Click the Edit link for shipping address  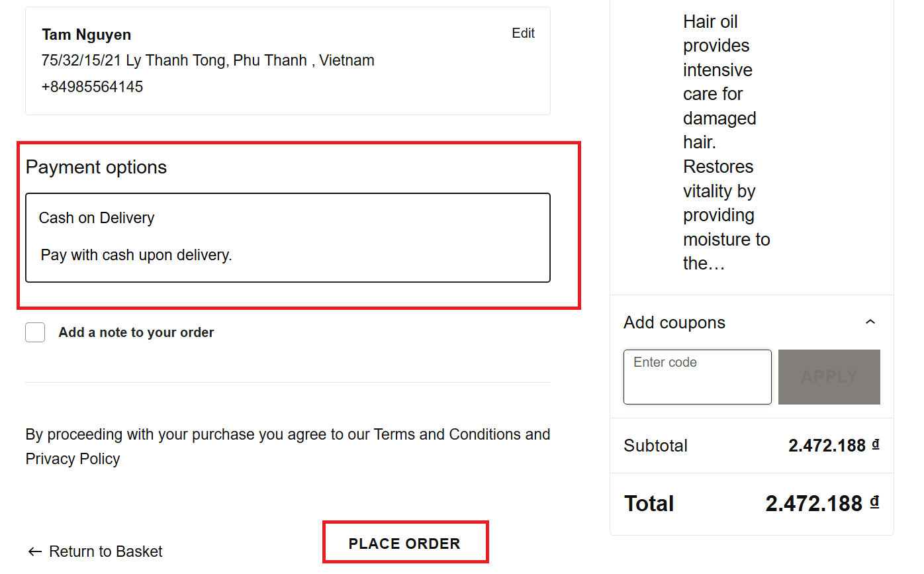click(523, 33)
